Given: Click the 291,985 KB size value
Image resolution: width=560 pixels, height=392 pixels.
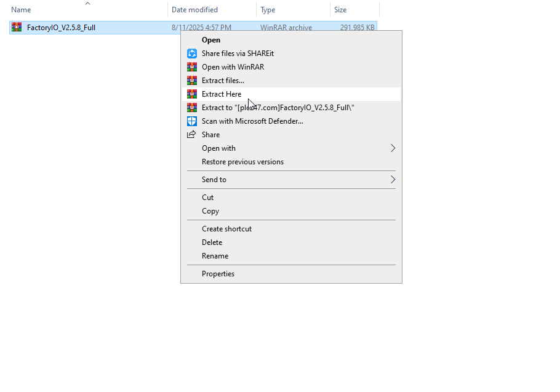Looking at the screenshot, I should pos(358,28).
